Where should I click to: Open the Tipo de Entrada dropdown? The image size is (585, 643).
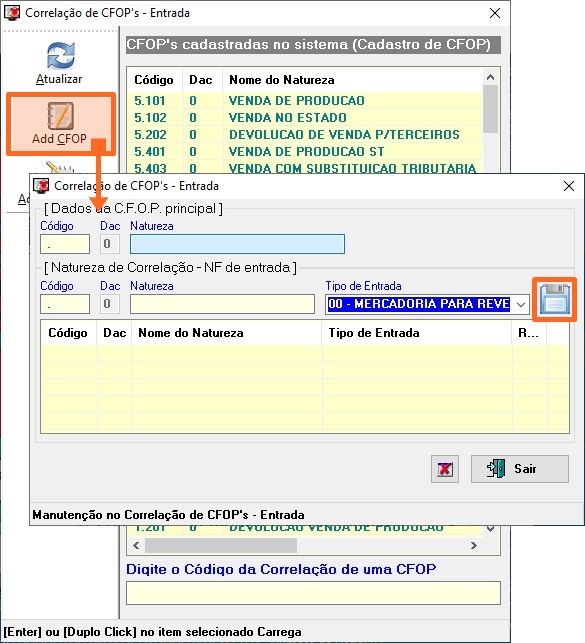[x=521, y=304]
